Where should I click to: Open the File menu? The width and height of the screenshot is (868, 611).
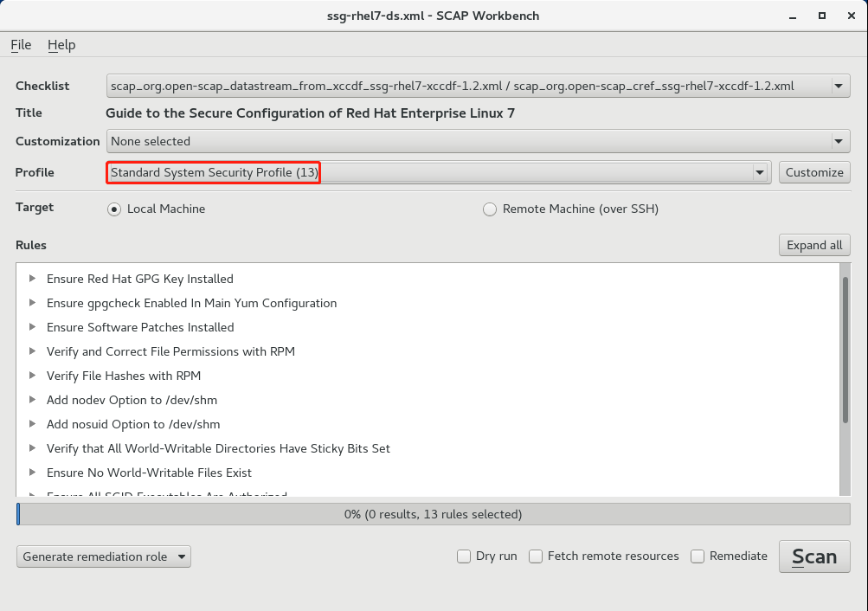(x=21, y=45)
